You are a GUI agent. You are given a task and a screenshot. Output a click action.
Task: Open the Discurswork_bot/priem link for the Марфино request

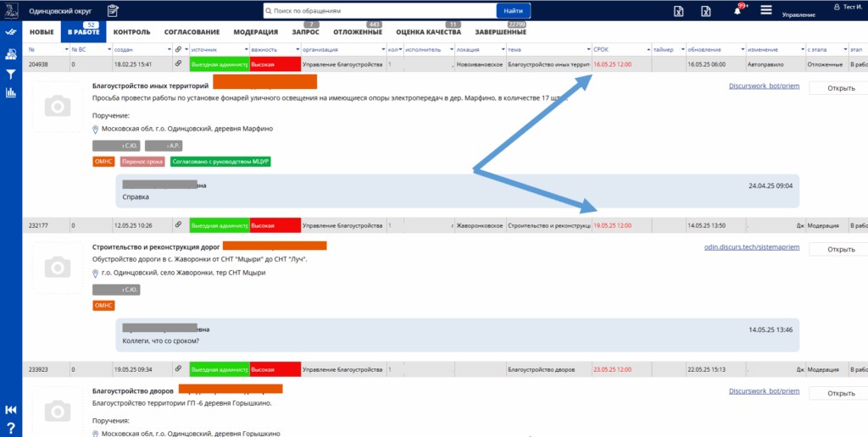click(764, 86)
